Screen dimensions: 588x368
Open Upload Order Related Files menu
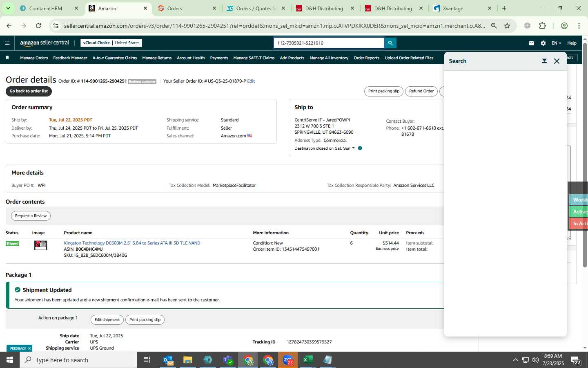(409, 58)
